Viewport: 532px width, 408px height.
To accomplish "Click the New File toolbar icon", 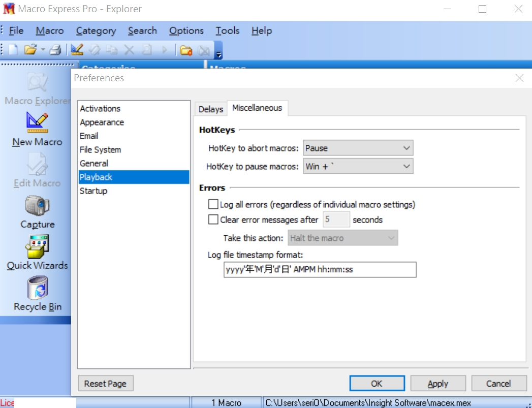I will point(13,50).
